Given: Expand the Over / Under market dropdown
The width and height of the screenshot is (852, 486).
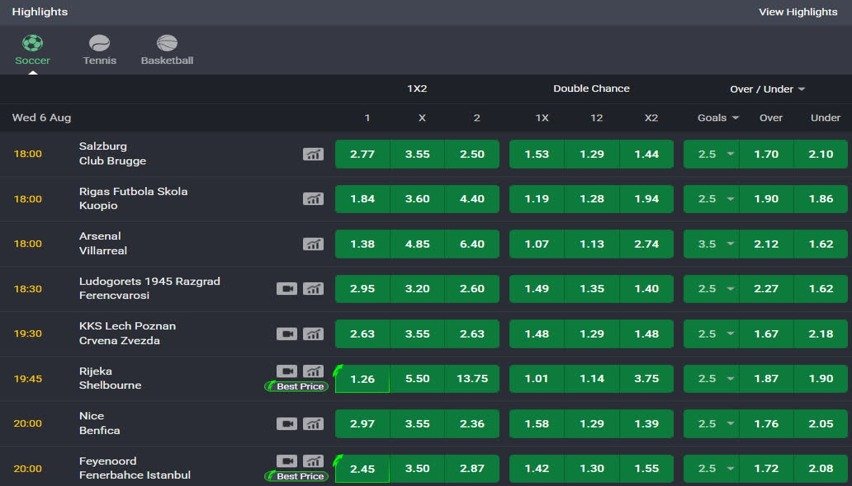Looking at the screenshot, I should tap(767, 89).
